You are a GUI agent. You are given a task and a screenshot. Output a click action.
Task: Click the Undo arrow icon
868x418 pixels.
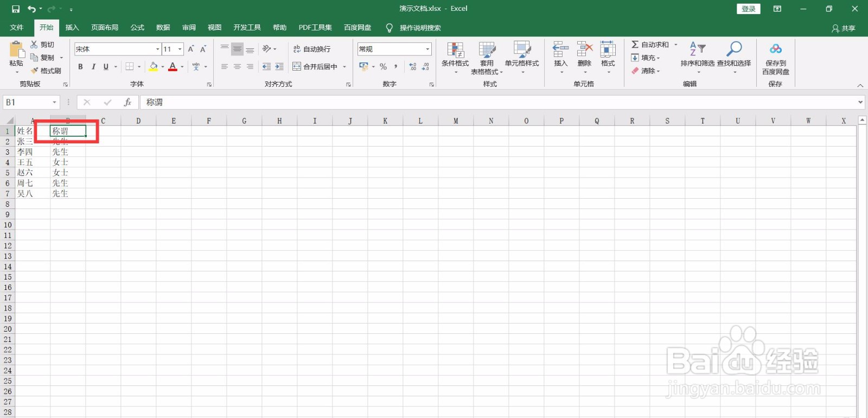tap(31, 9)
